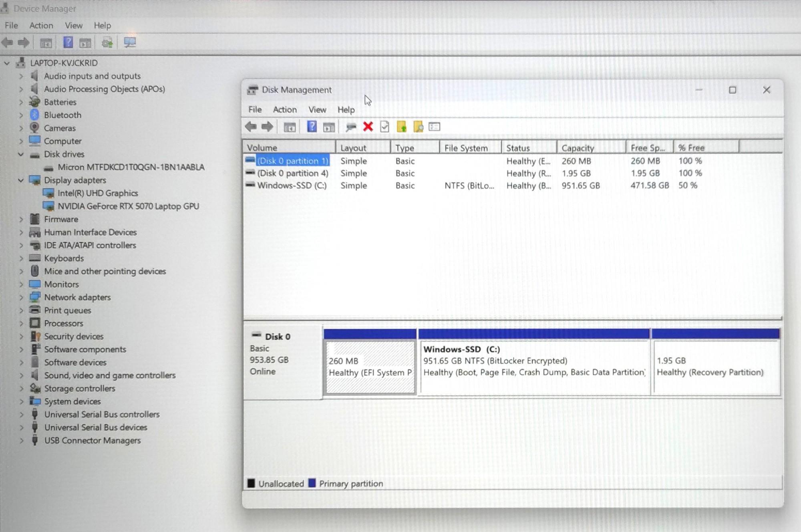Image resolution: width=801 pixels, height=532 pixels.
Task: Click the yellow folder with magnifier icon
Action: 418,127
